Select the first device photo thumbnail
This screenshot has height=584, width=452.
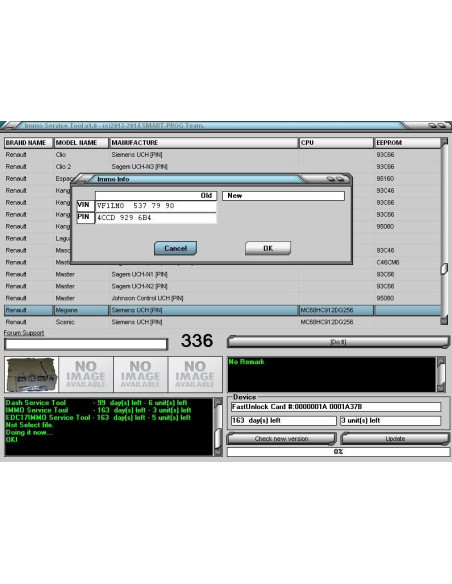tap(32, 374)
